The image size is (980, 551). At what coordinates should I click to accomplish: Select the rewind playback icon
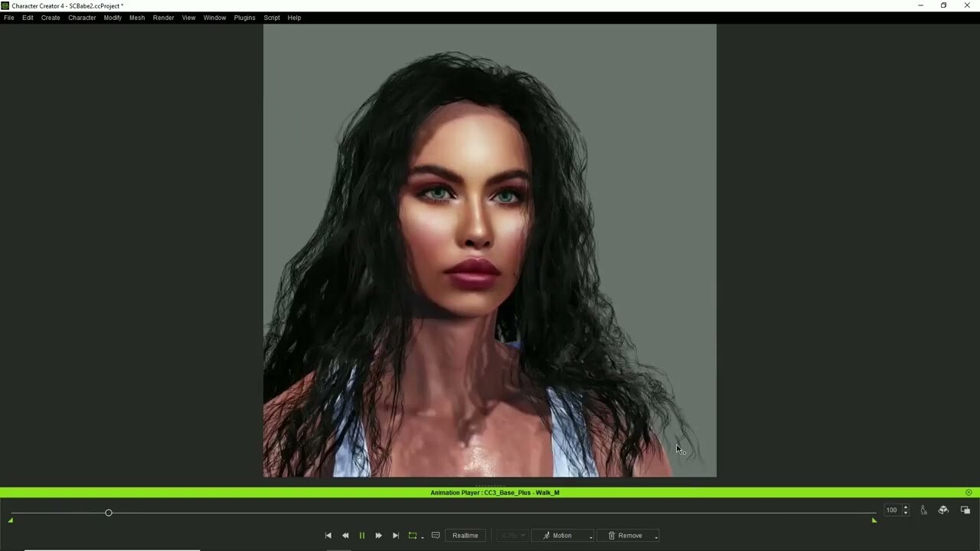point(345,535)
